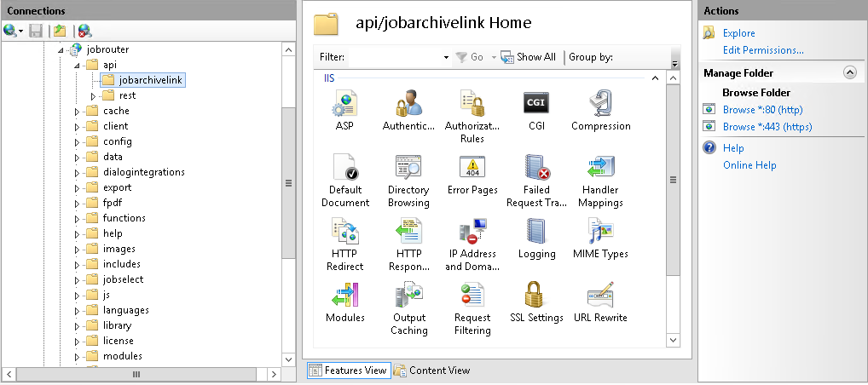Screen dimensions: 868x385
Task: Expand the functions folder node
Action: (77, 219)
